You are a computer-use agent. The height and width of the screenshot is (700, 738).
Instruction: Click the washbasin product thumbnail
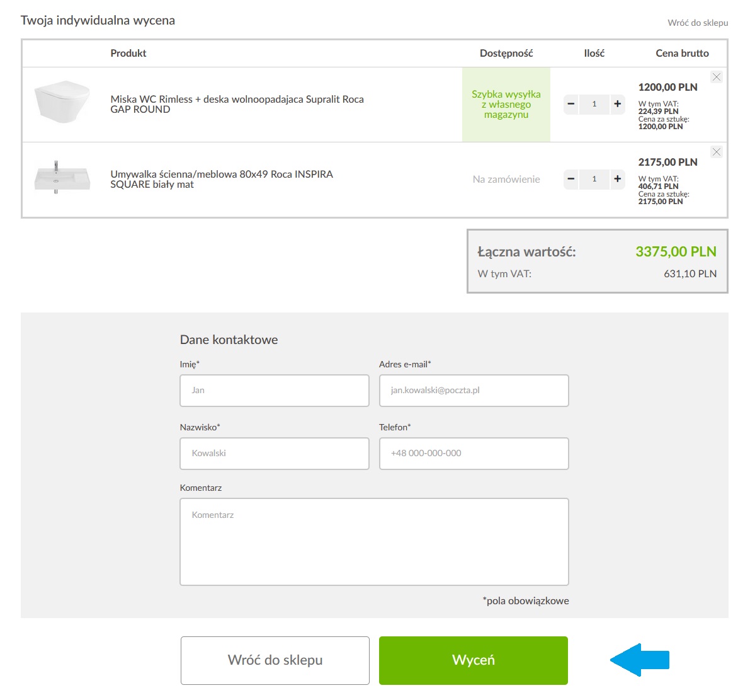62,178
